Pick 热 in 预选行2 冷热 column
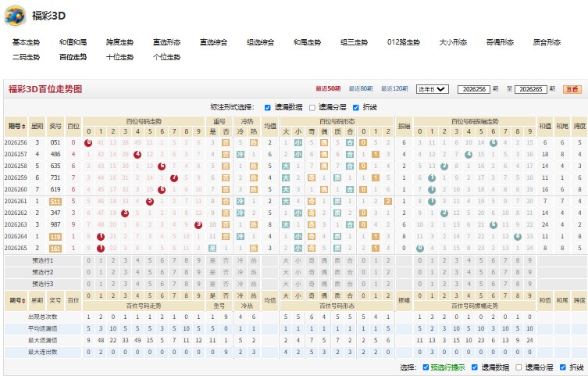The height and width of the screenshot is (376, 588). [x=254, y=272]
